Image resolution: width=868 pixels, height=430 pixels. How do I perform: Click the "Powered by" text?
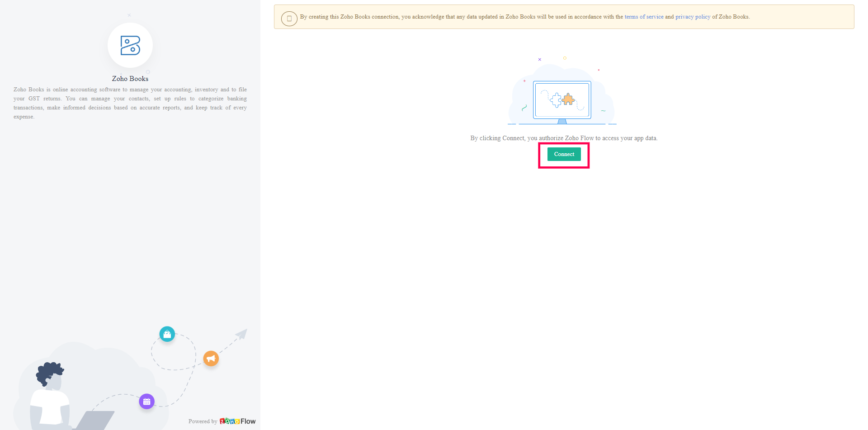(203, 421)
